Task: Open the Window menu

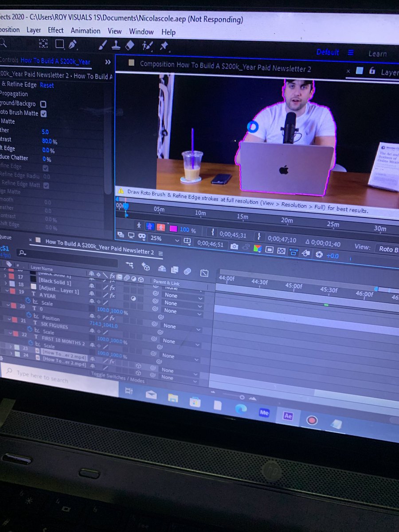Action: tap(141, 31)
